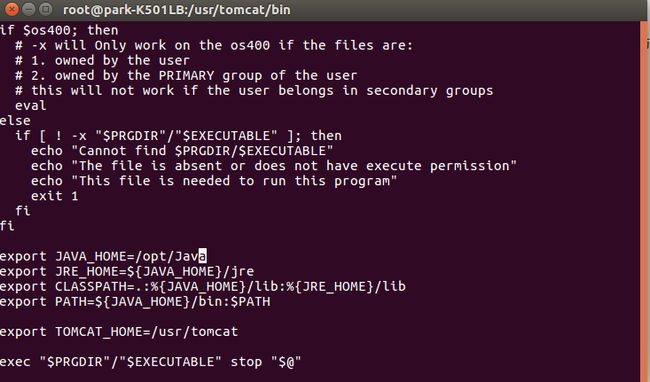Click the "if $os400; then" line
The width and height of the screenshot is (650, 382).
coord(59,30)
